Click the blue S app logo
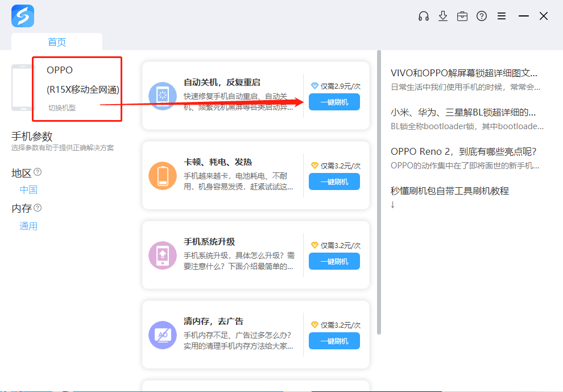 (x=23, y=16)
